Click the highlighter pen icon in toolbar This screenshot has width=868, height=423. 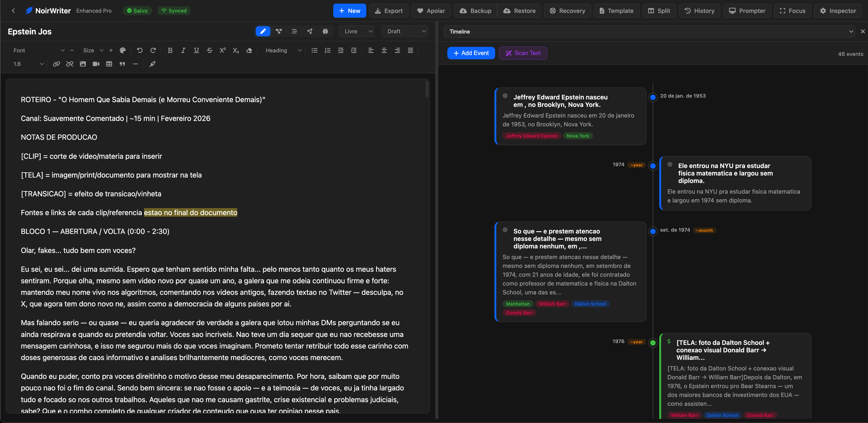(152, 64)
